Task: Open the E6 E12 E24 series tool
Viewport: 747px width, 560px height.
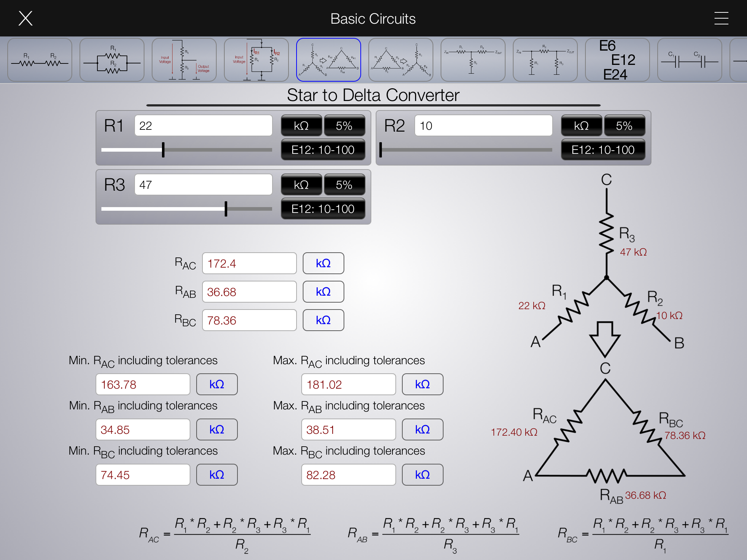Action: 617,60
